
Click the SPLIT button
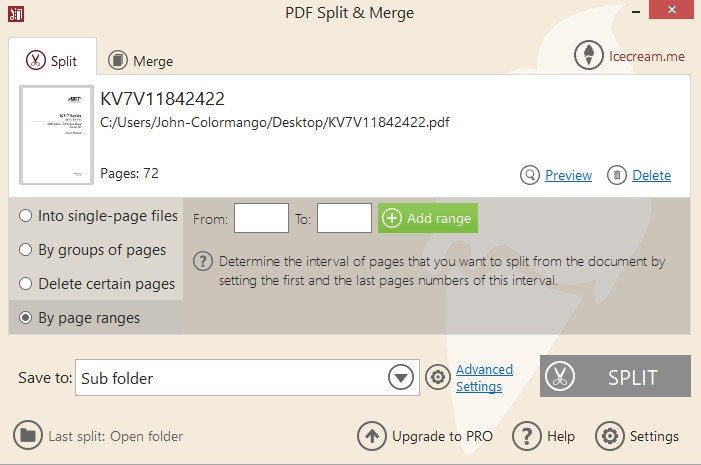pos(615,376)
